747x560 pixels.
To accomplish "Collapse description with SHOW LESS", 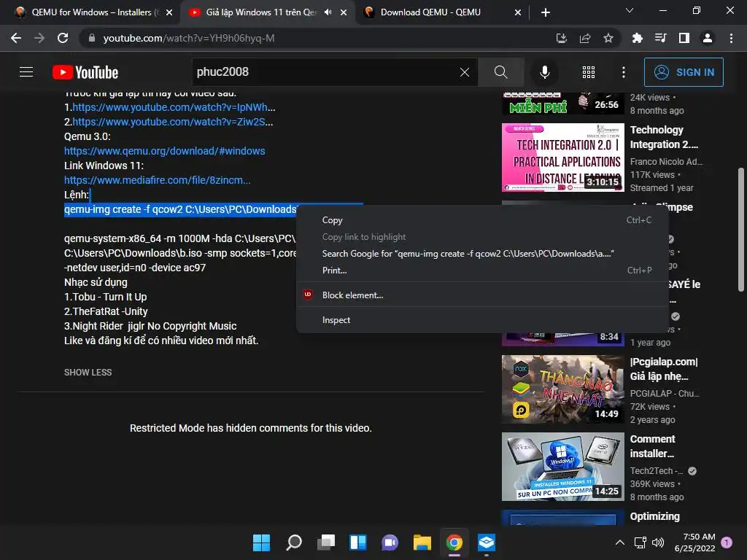I will point(88,373).
